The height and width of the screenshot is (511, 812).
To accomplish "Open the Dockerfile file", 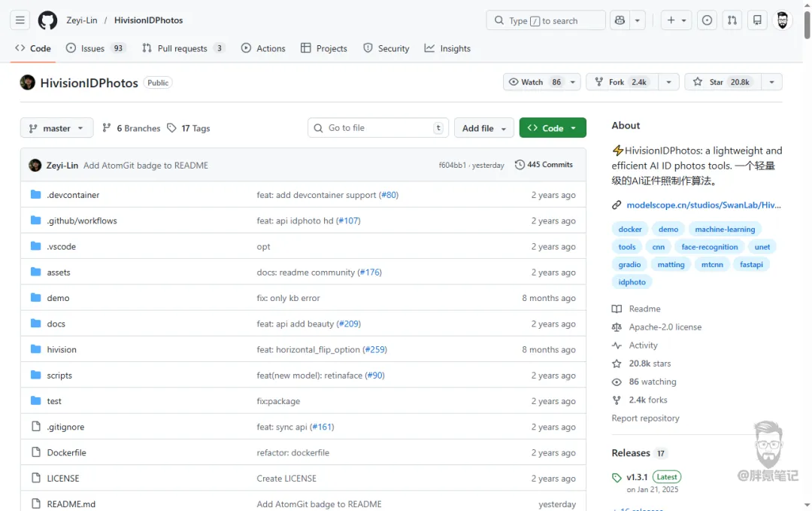I will [x=66, y=452].
